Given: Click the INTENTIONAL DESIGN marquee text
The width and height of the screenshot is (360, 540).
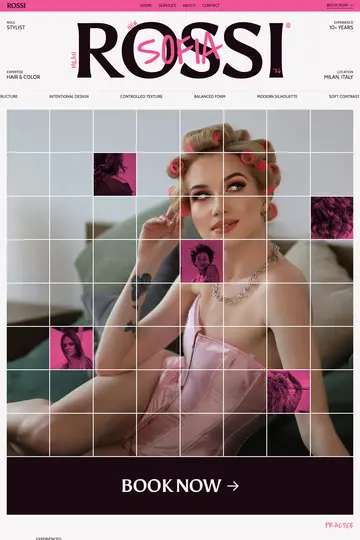Looking at the screenshot, I should pos(69,96).
